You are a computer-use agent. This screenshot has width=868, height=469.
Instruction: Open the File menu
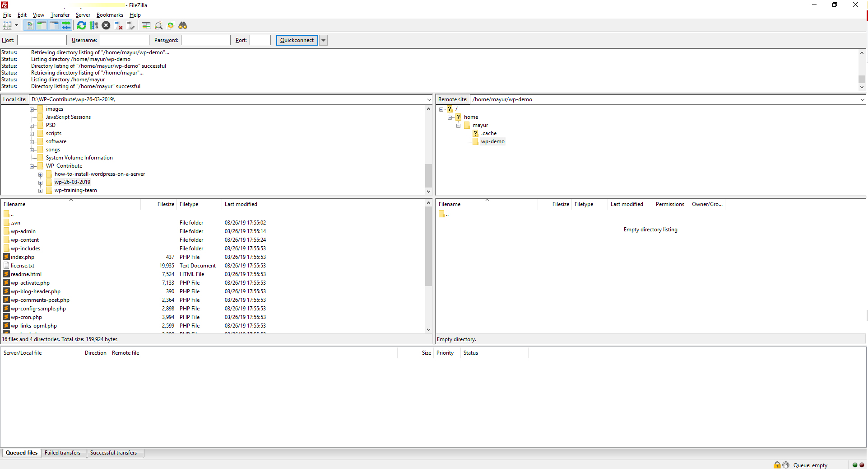click(7, 15)
